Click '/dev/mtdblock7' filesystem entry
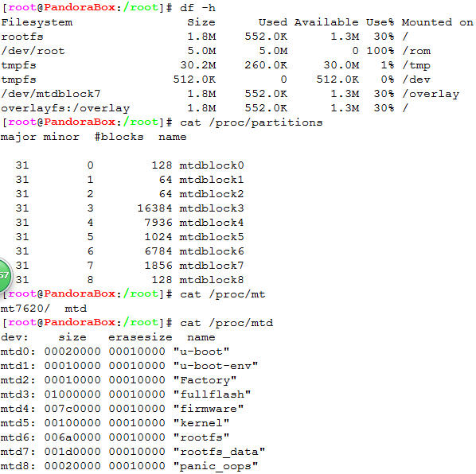Image resolution: width=476 pixels, height=474 pixels. click(51, 94)
